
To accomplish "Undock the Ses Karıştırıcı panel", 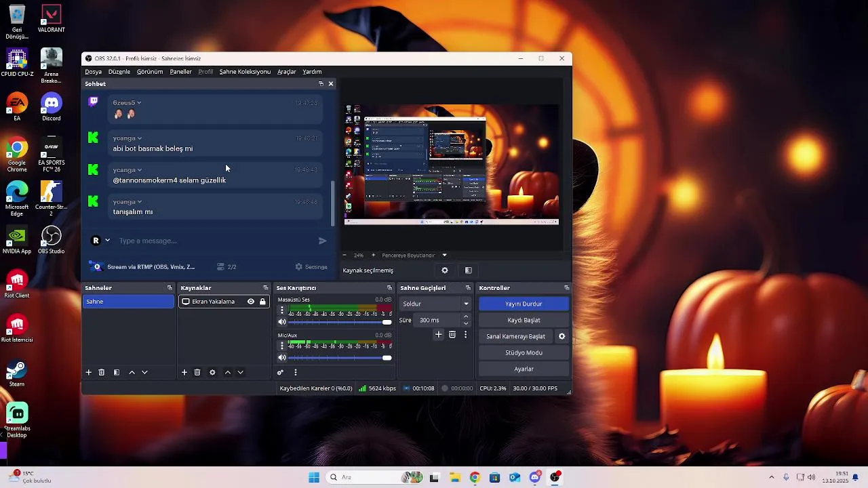I will click(389, 288).
